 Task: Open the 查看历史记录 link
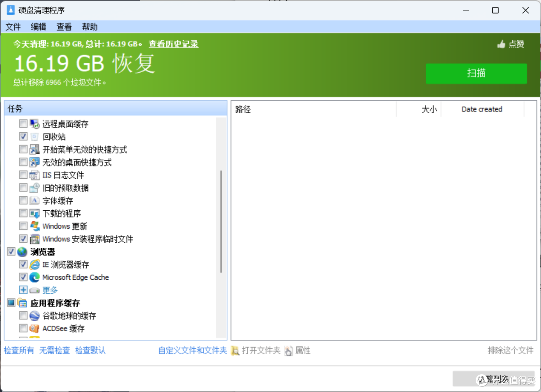(x=173, y=44)
